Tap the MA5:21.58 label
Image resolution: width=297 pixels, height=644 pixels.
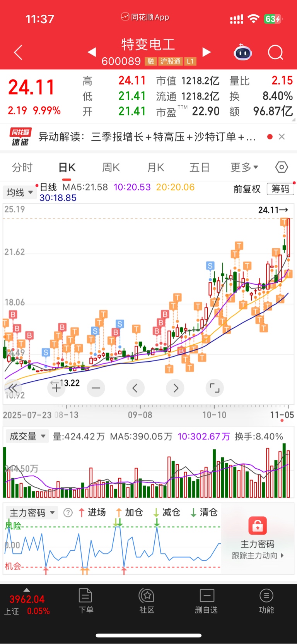(x=85, y=187)
